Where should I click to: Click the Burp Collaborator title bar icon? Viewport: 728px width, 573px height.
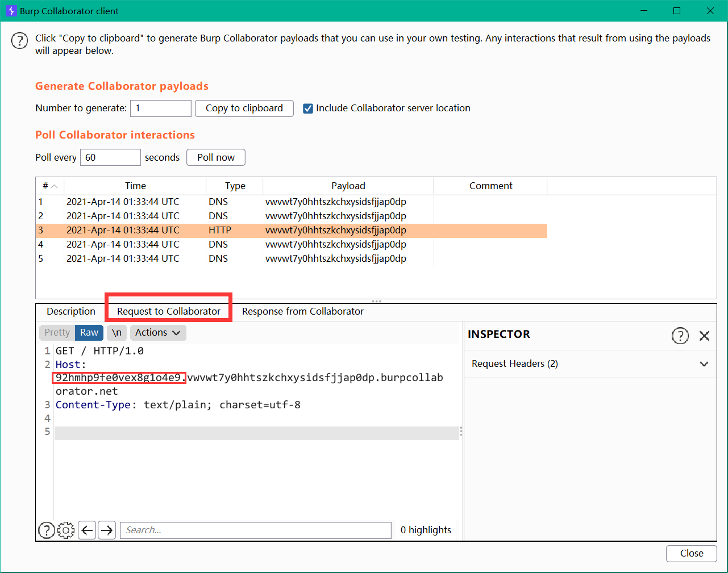click(11, 11)
